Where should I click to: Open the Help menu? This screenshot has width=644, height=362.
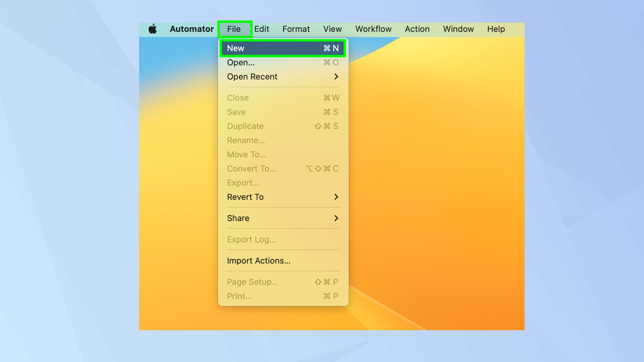point(495,29)
